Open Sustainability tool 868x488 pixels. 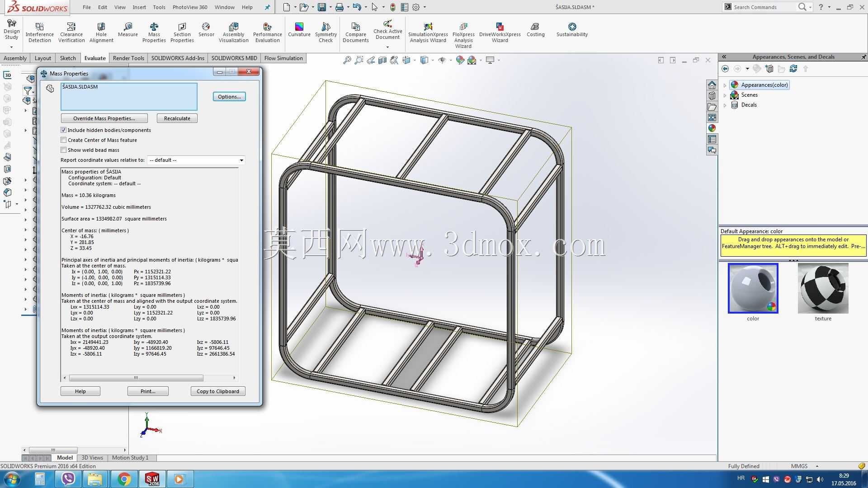tap(572, 30)
